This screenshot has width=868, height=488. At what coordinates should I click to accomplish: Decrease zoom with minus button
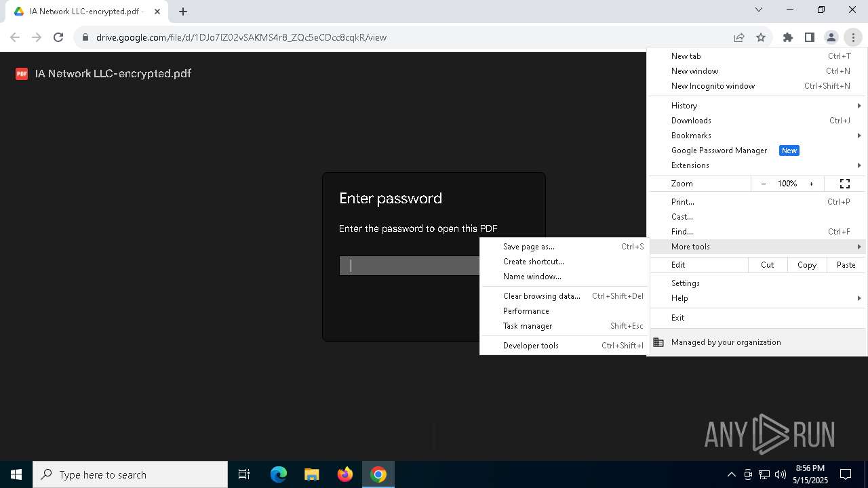tap(764, 184)
